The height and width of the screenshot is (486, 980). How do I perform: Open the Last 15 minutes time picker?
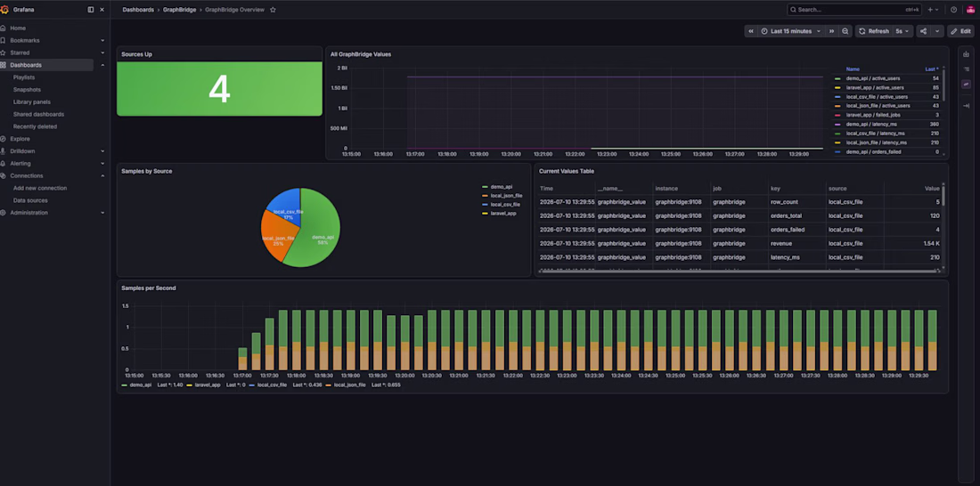[790, 31]
